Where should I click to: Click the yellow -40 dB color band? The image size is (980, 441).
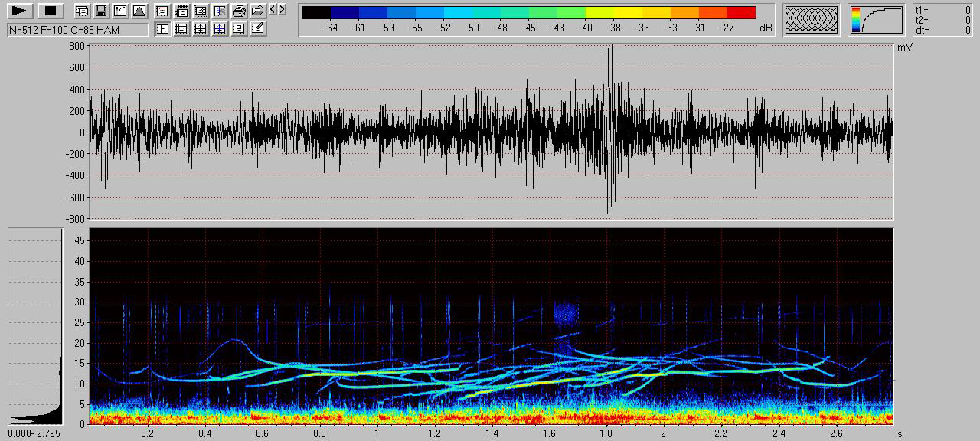[x=599, y=12]
